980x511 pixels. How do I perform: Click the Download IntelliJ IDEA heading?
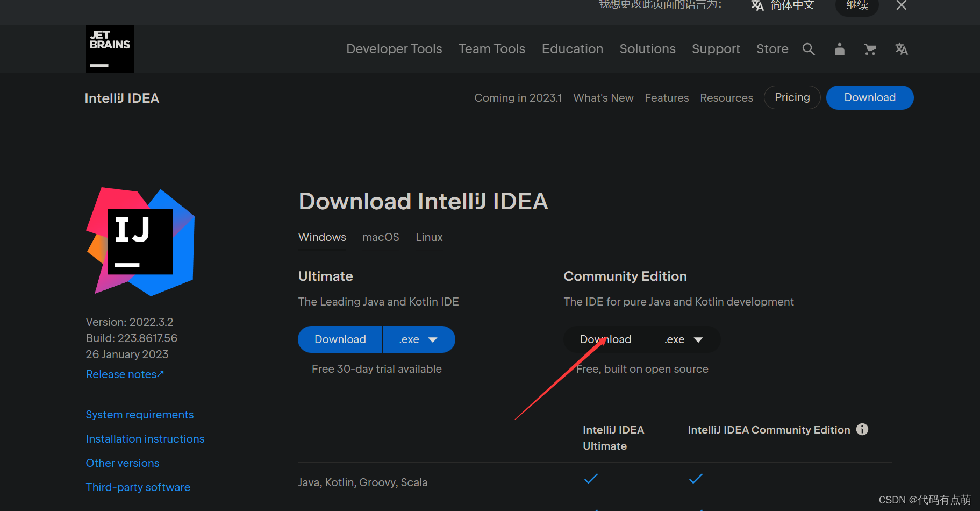pyautogui.click(x=424, y=201)
